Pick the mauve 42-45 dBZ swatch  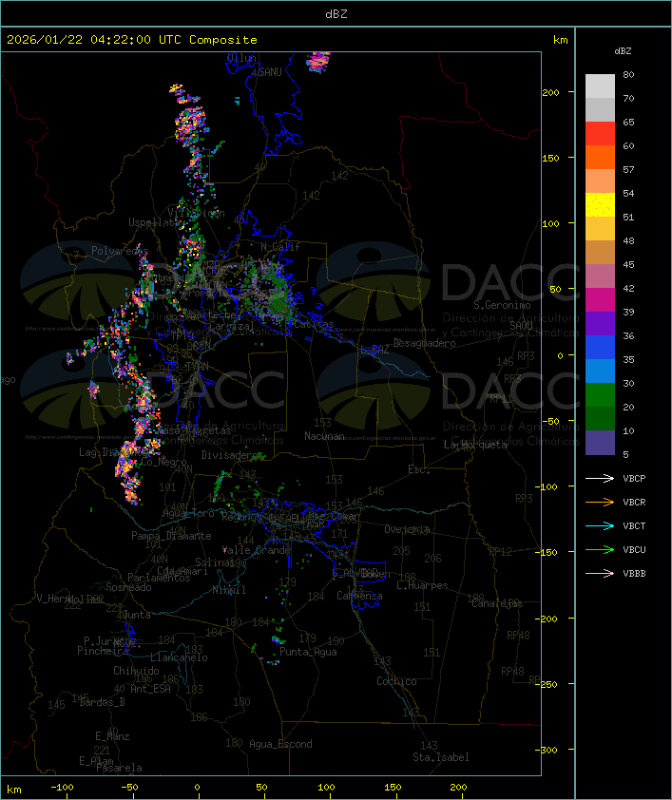point(600,276)
